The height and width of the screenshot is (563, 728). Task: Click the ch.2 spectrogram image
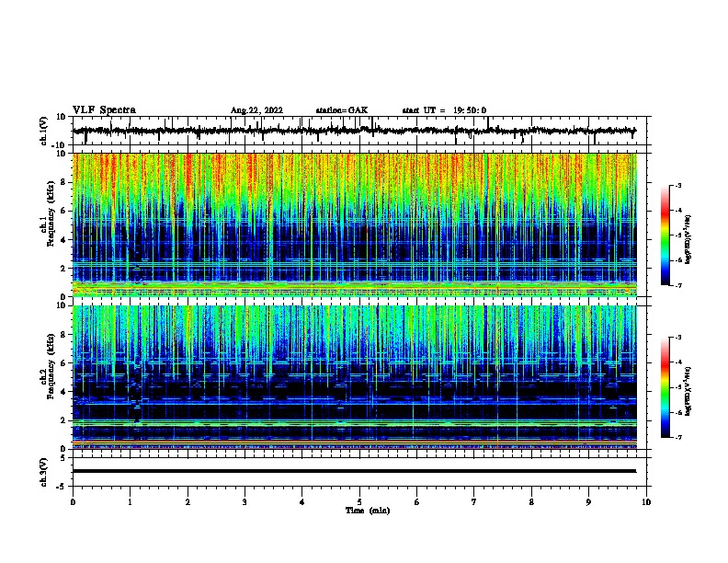coord(355,377)
